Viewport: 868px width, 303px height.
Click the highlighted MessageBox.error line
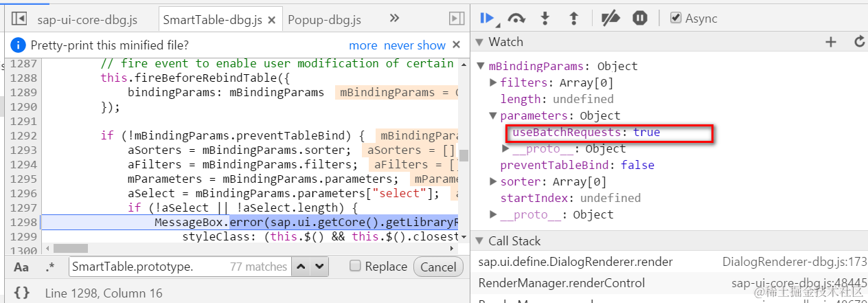pyautogui.click(x=249, y=223)
